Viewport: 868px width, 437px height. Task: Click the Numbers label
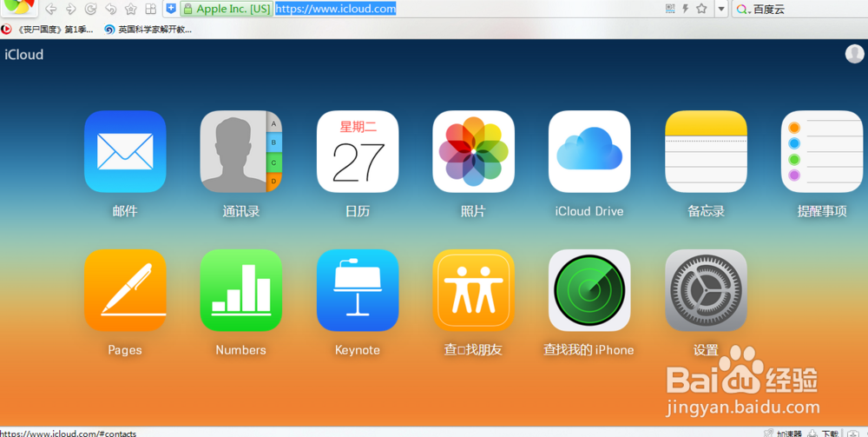240,350
